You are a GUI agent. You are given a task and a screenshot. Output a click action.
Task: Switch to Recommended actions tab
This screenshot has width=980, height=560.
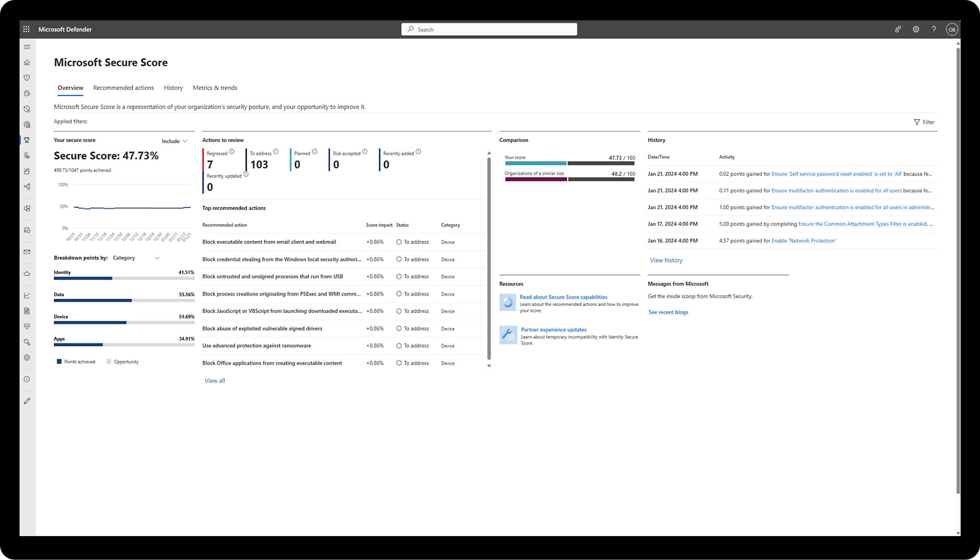pos(124,88)
